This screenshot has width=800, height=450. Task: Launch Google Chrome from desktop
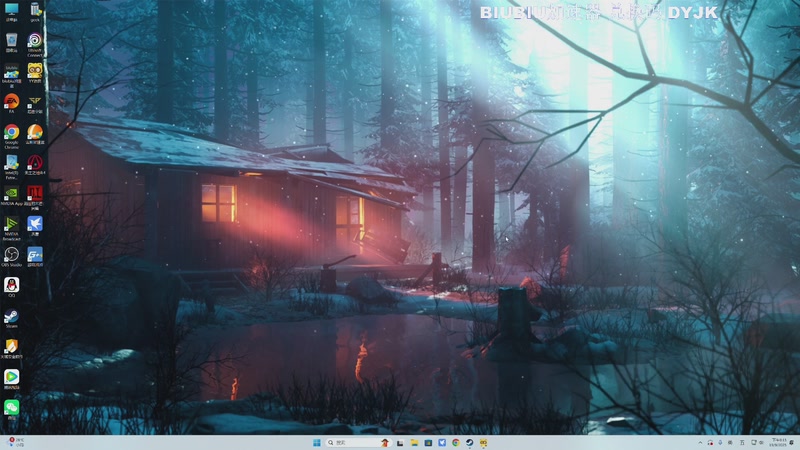pyautogui.click(x=11, y=136)
